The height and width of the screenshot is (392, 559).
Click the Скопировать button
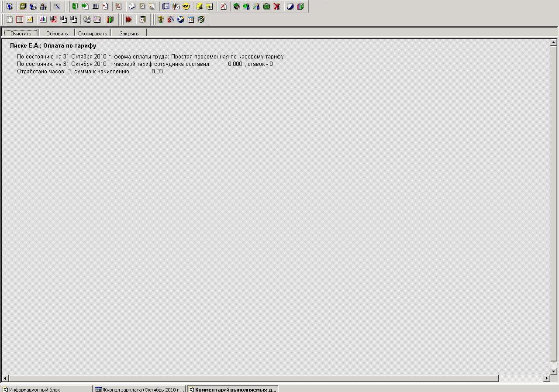[93, 33]
